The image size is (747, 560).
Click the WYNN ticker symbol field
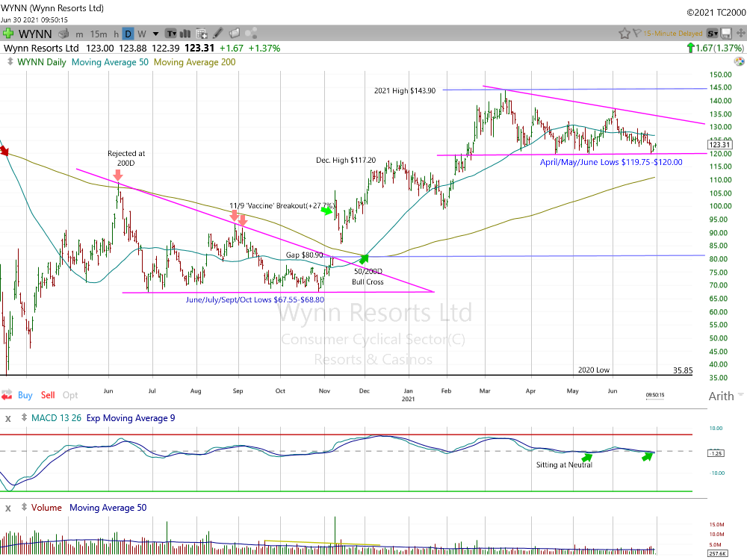(x=35, y=34)
